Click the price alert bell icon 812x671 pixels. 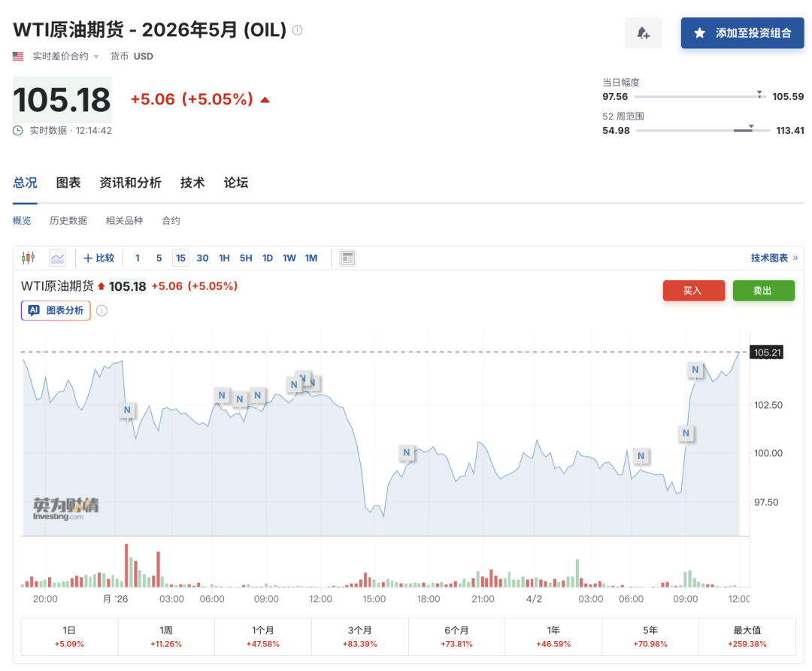(x=643, y=33)
